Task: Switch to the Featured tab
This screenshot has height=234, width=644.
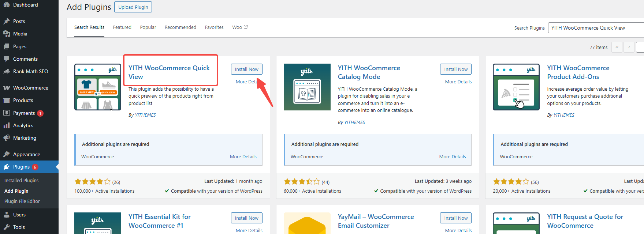Action: click(x=122, y=27)
